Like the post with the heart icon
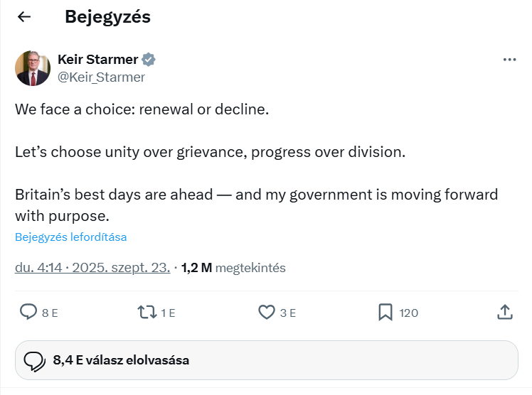 (267, 312)
